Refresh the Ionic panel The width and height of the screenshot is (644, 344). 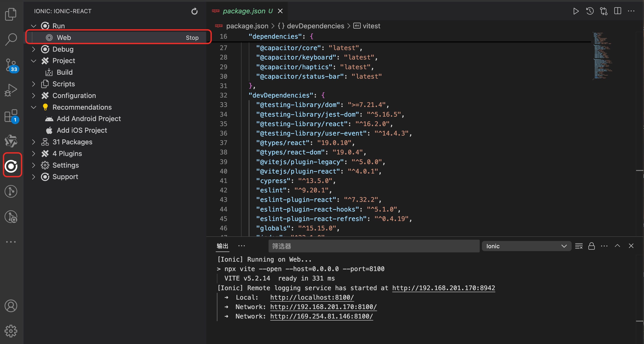[194, 11]
